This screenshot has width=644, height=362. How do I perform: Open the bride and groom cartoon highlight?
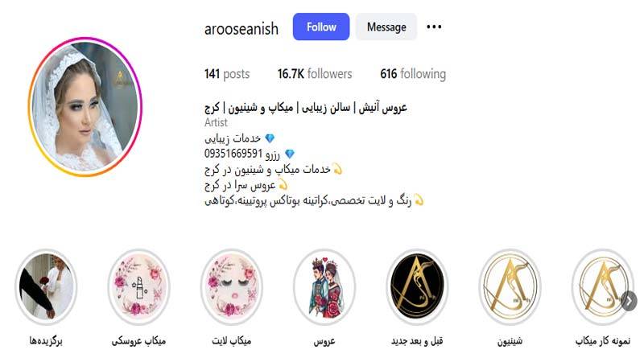point(324,286)
